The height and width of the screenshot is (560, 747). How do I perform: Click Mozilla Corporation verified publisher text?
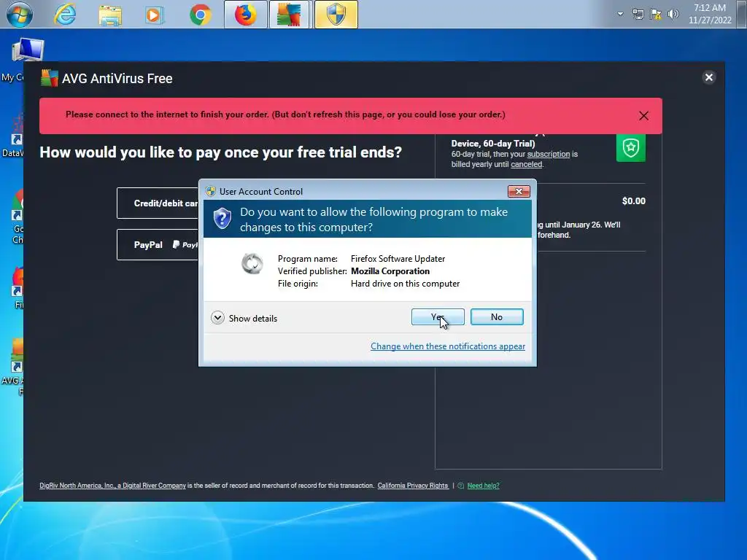pyautogui.click(x=390, y=271)
